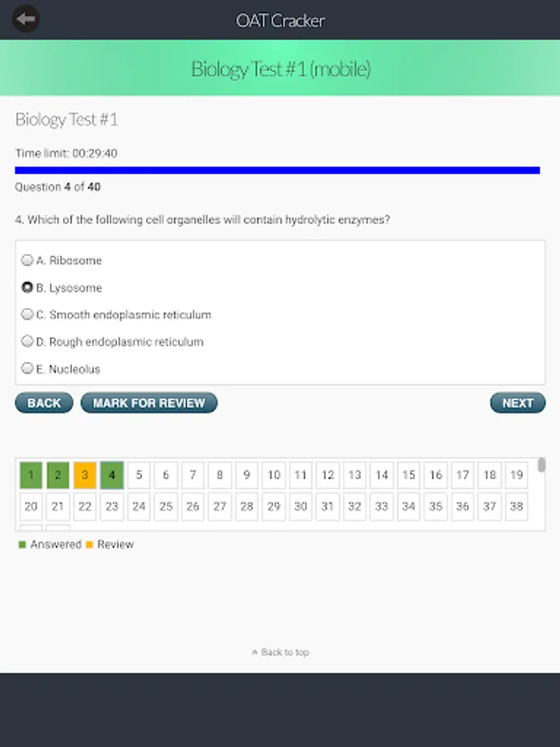Image resolution: width=560 pixels, height=747 pixels.
Task: Click the question grid scrollbar
Action: 541,466
